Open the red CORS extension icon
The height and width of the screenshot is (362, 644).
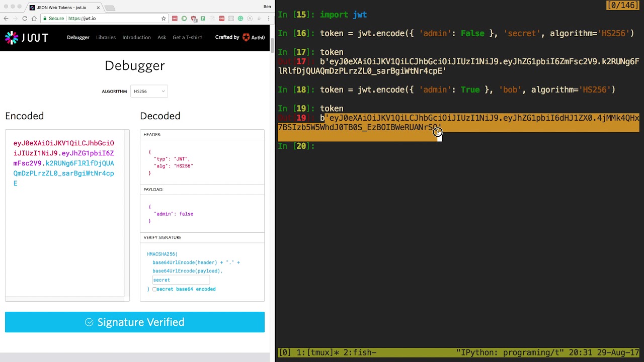(x=221, y=19)
